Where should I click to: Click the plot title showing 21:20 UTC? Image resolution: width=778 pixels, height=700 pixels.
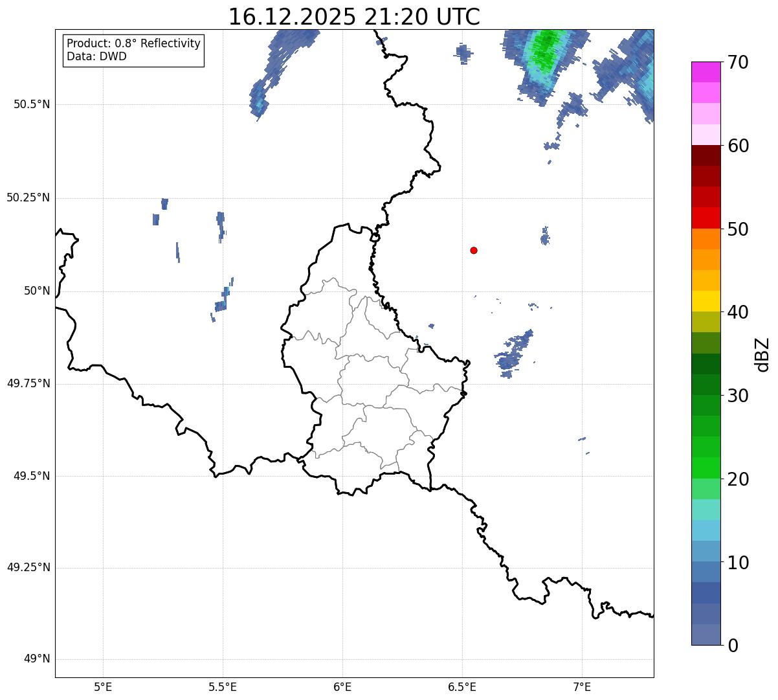[x=354, y=17]
